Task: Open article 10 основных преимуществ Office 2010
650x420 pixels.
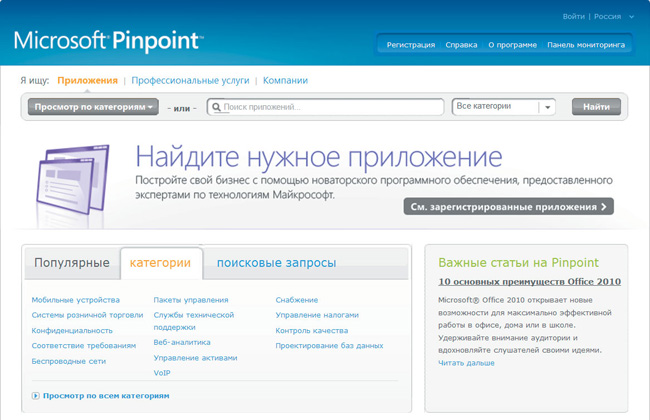Action: coord(529,282)
